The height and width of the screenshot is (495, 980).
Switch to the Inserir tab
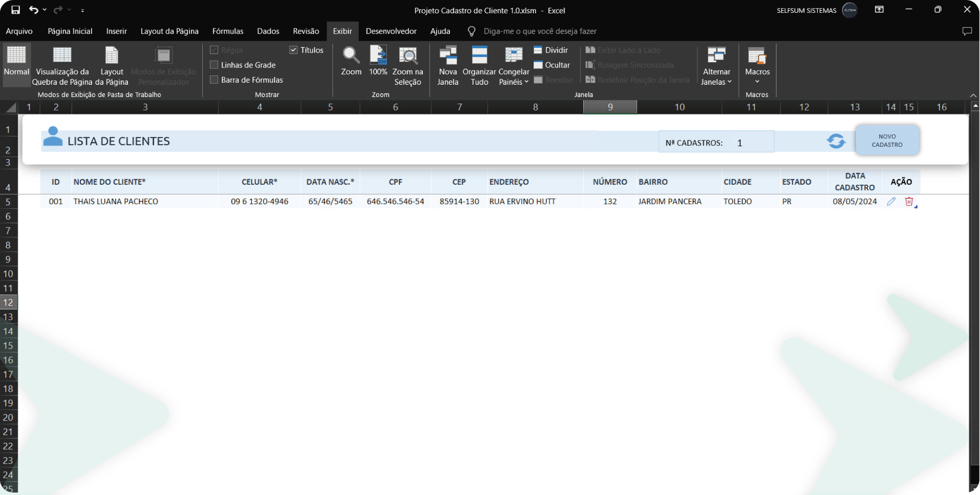point(116,31)
